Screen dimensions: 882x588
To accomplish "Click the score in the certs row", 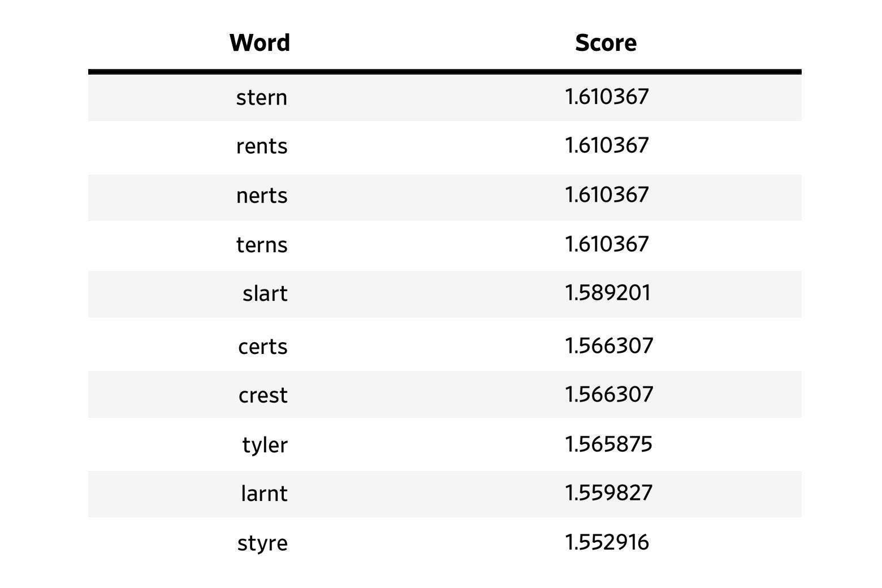I will tap(609, 346).
